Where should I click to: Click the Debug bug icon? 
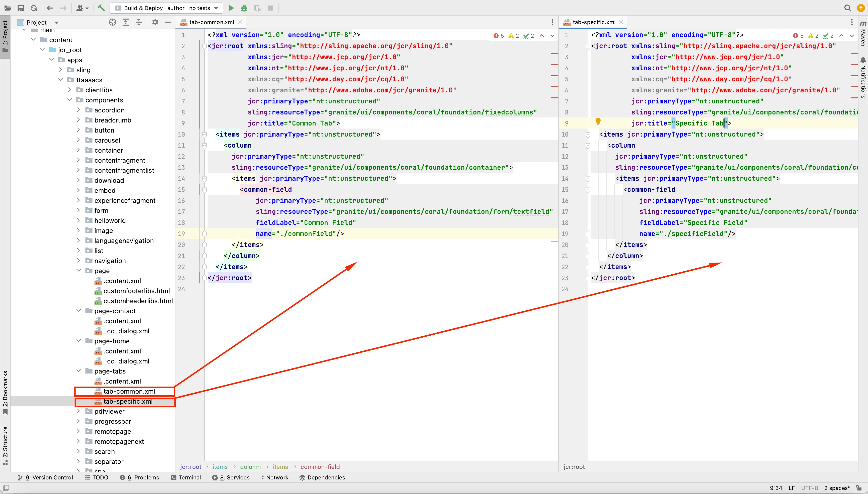tap(244, 8)
